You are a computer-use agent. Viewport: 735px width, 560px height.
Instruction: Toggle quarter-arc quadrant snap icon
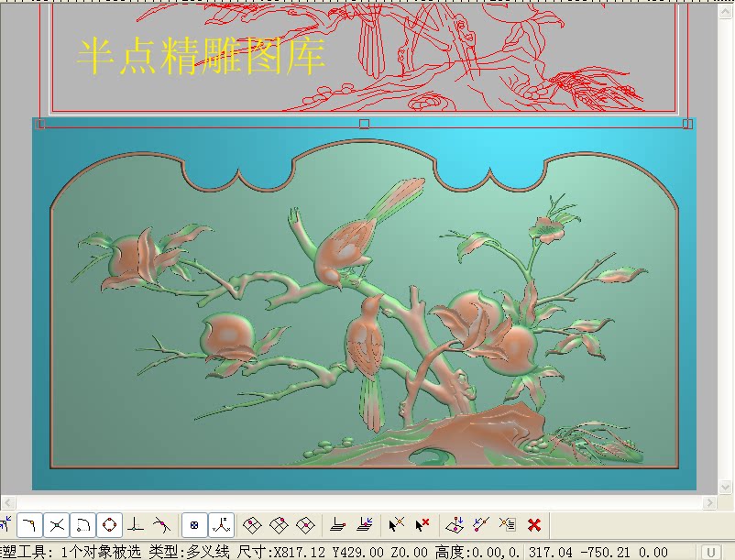83,524
